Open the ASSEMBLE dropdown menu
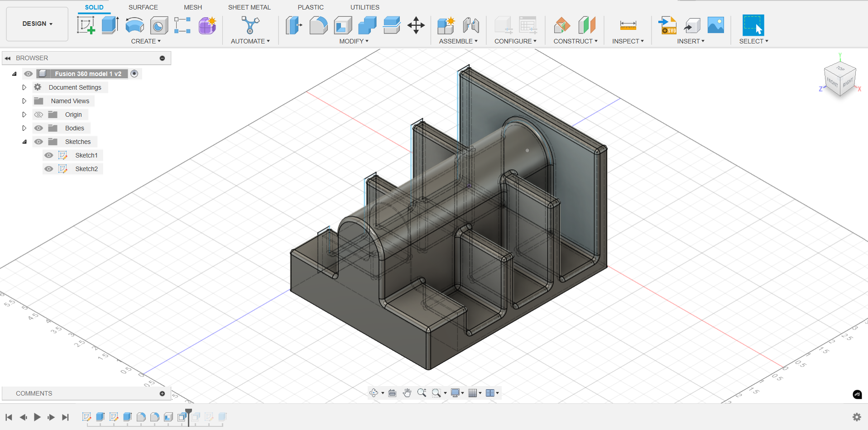Viewport: 868px width, 430px height. [458, 41]
